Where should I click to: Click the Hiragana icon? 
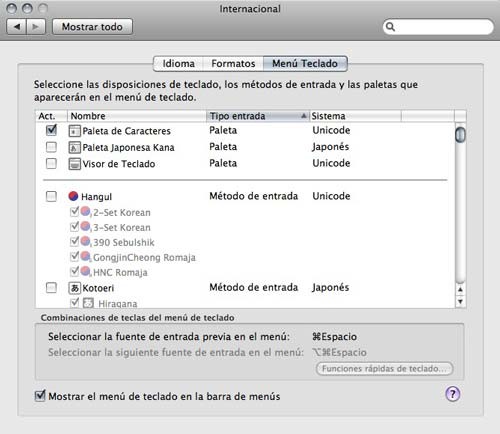click(x=88, y=303)
